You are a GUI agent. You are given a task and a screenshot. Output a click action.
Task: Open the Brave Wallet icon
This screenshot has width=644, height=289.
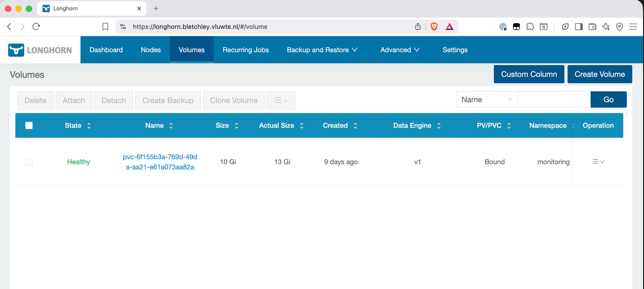click(x=592, y=27)
